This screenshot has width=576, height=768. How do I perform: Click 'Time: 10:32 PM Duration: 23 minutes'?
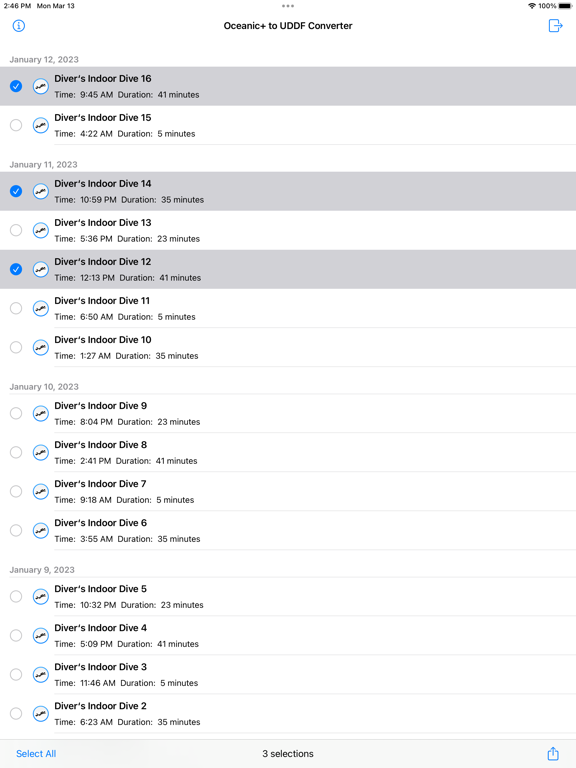(x=128, y=605)
